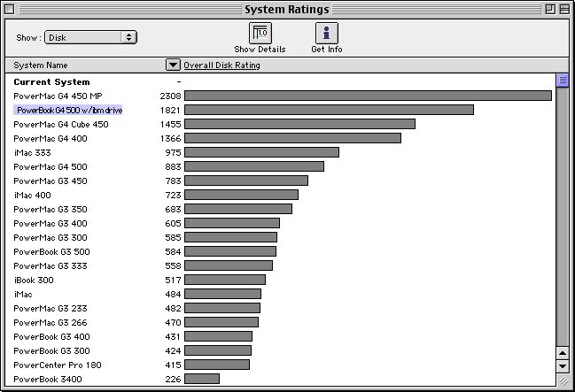
Task: Select the PowerCenter Pro 180 row
Action: click(x=281, y=365)
